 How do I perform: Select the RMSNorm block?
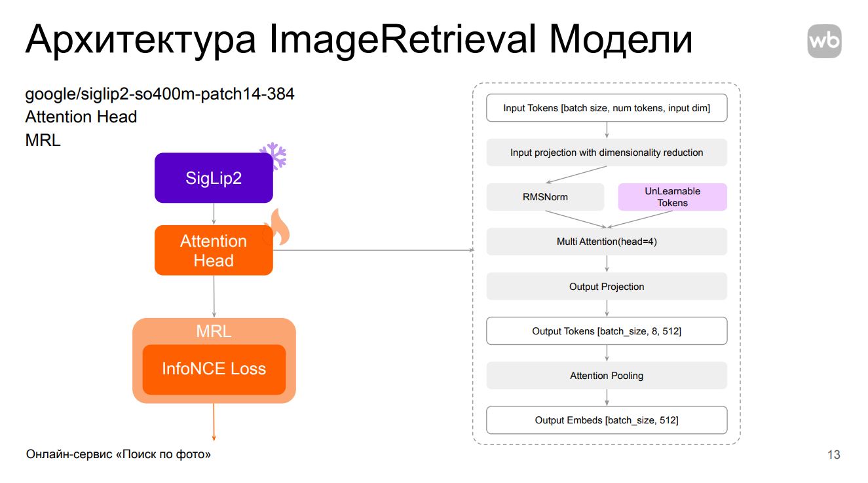pos(545,197)
